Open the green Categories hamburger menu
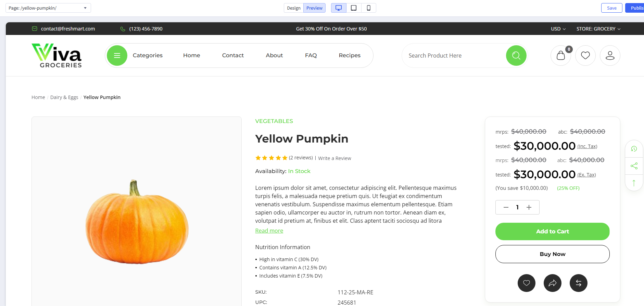This screenshot has height=306, width=644. coord(117,56)
